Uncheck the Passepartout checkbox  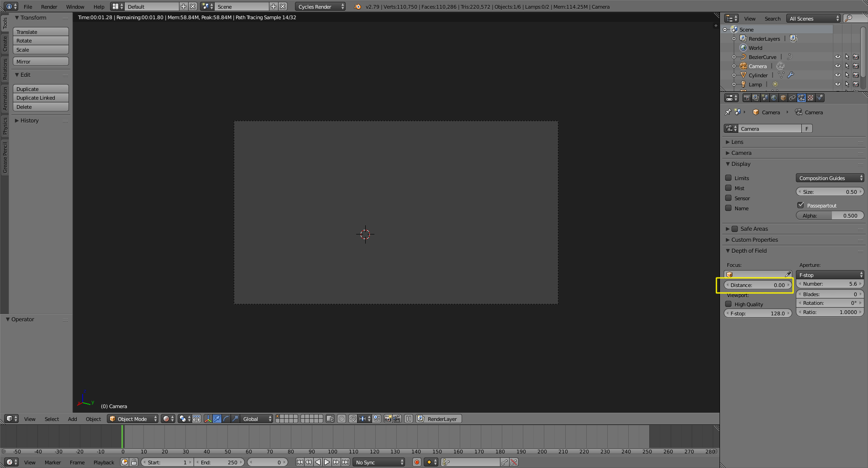pyautogui.click(x=800, y=205)
